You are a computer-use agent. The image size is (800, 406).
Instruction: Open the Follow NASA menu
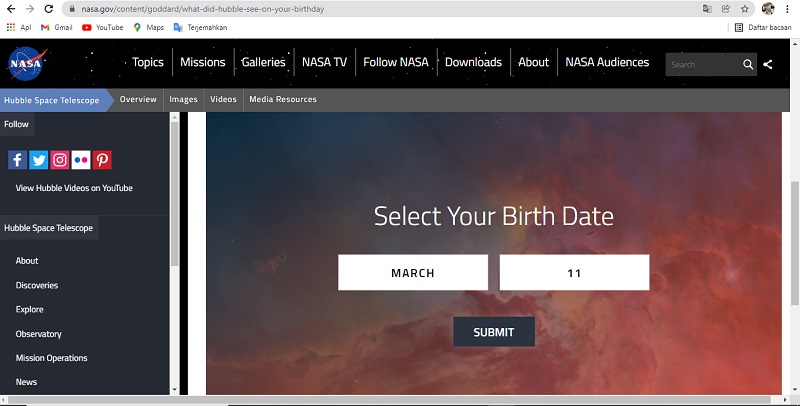point(396,62)
